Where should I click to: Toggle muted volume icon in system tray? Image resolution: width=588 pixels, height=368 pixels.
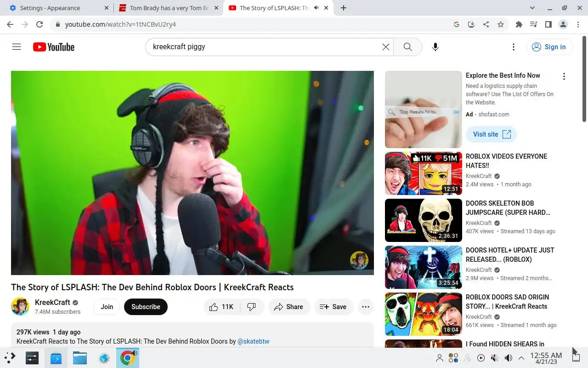495,358
